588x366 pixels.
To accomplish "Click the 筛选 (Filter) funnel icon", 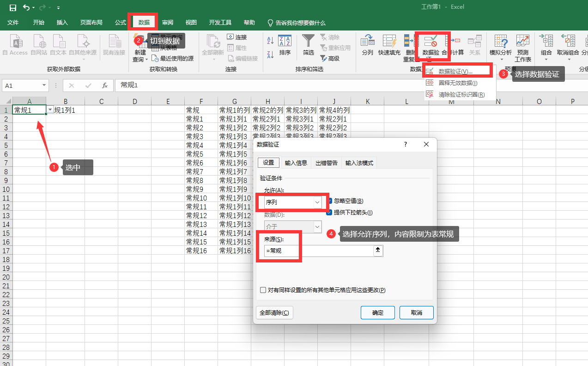I will point(308,45).
